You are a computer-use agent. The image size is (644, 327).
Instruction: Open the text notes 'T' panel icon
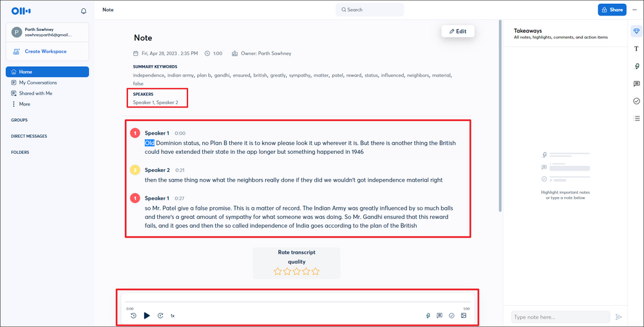[x=636, y=49]
